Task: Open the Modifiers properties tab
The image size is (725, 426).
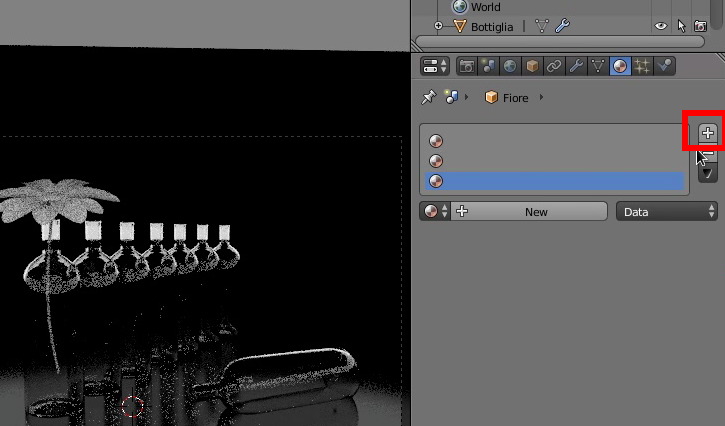Action: pos(576,66)
